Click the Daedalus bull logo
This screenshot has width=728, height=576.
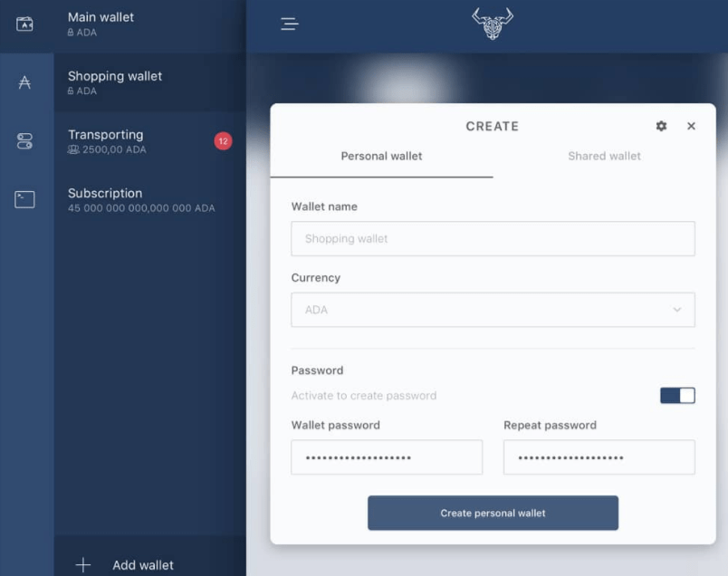tap(493, 24)
